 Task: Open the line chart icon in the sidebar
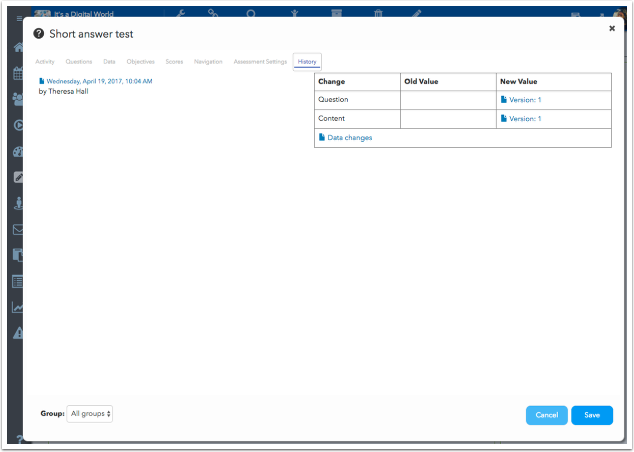(18, 307)
